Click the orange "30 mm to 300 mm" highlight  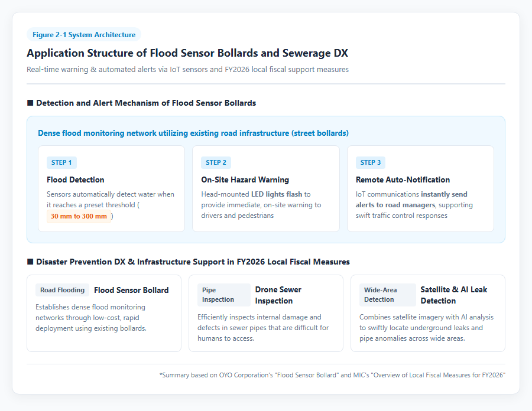79,216
